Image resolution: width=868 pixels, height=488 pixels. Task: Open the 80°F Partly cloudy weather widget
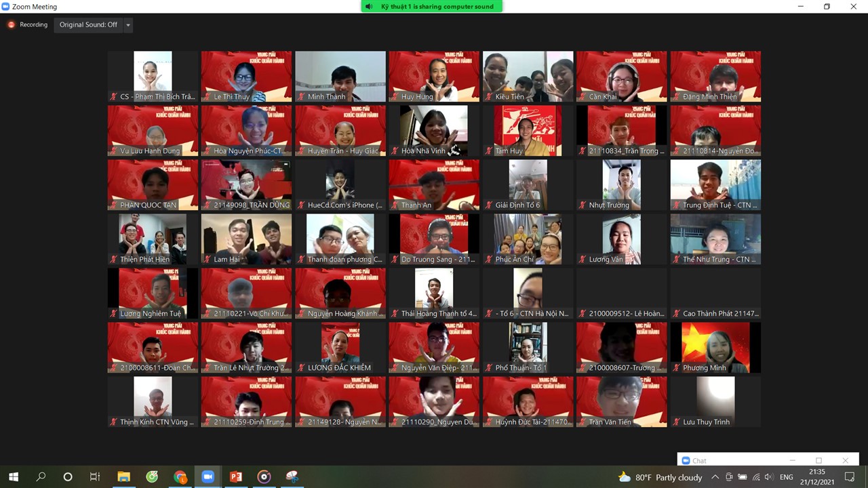tap(660, 477)
